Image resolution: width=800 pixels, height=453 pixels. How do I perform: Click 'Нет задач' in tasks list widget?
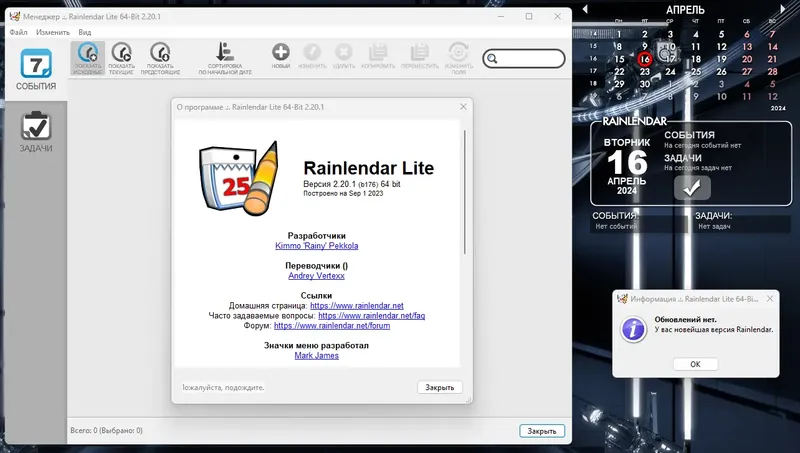(714, 226)
